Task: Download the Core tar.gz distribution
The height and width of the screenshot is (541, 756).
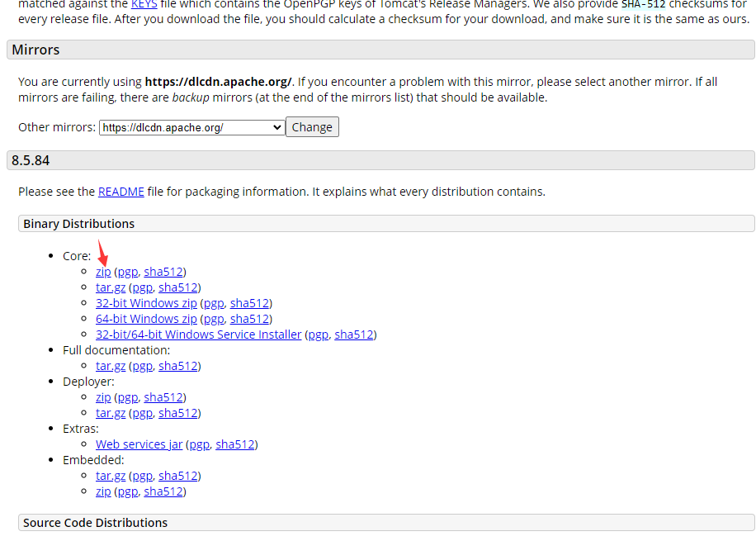Action: click(111, 287)
